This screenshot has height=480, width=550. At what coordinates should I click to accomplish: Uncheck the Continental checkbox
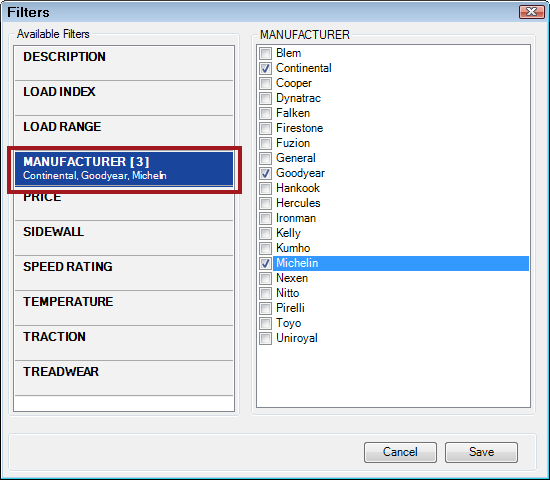tap(266, 68)
